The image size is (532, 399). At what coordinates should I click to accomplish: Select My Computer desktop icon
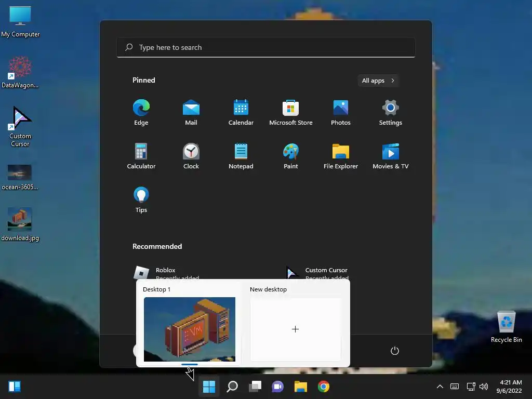click(20, 21)
